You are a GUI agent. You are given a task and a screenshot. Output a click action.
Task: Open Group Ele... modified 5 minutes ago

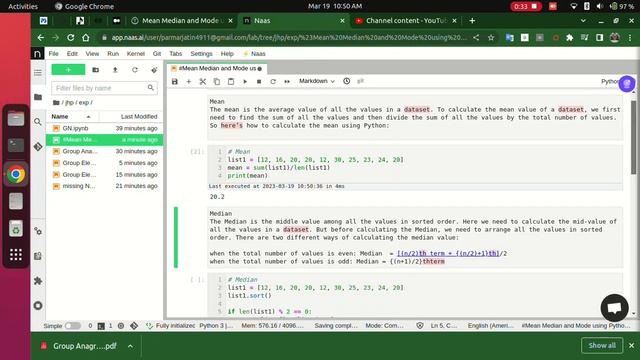tap(104, 163)
